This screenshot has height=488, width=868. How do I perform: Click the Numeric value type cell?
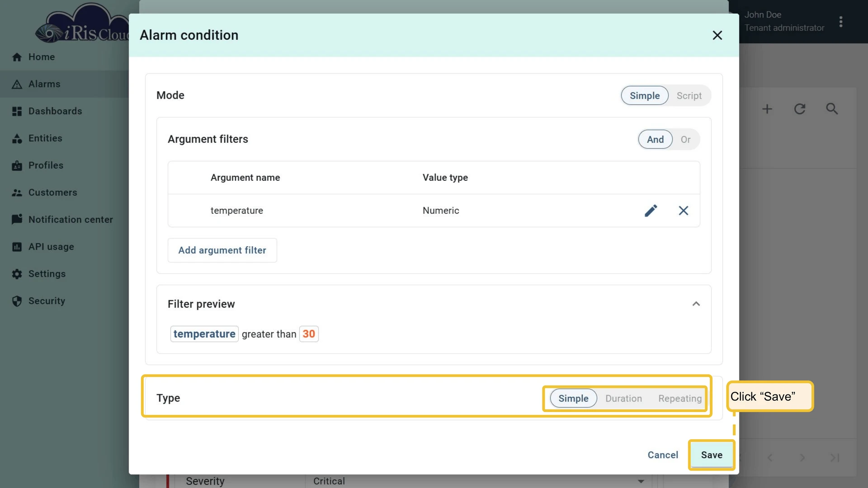tap(441, 211)
